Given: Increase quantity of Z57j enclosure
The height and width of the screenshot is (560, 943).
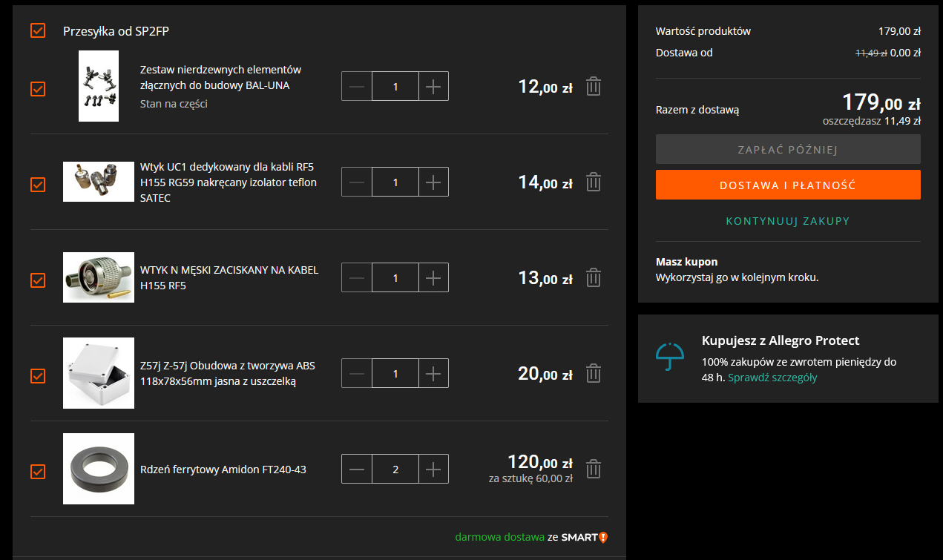Looking at the screenshot, I should pyautogui.click(x=433, y=373).
